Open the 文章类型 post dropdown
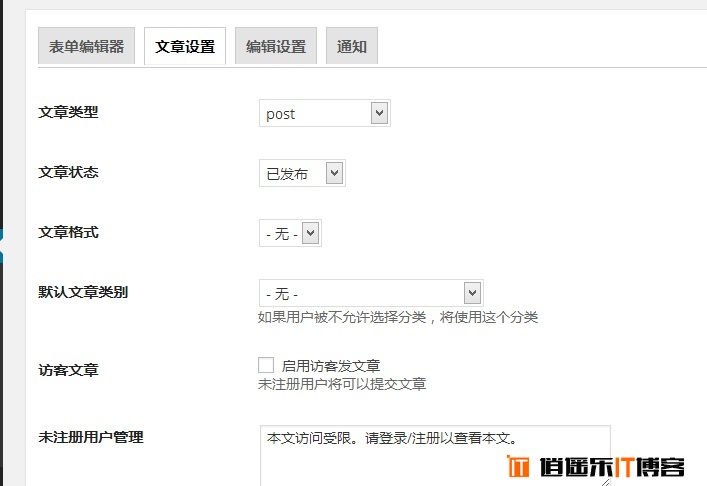The height and width of the screenshot is (486, 707). [325, 113]
